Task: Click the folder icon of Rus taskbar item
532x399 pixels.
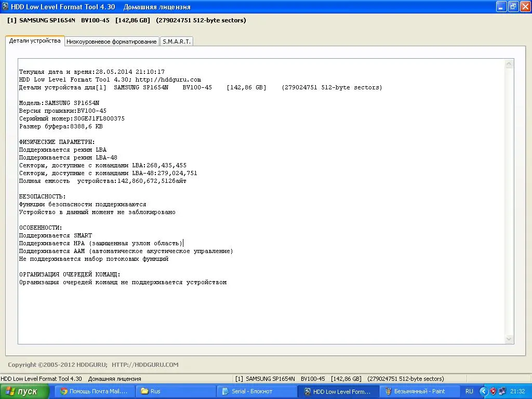Action: pyautogui.click(x=145, y=391)
